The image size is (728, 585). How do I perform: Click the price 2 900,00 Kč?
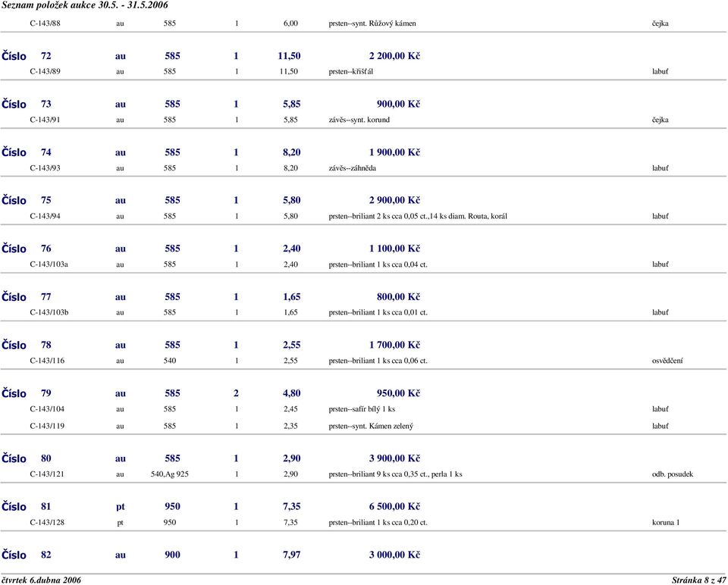(394, 201)
